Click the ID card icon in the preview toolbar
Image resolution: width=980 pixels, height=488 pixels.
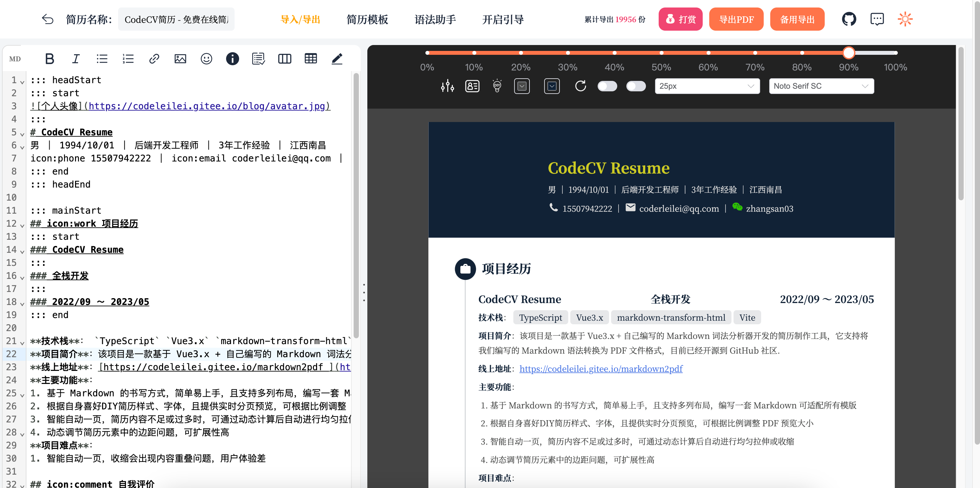click(472, 86)
